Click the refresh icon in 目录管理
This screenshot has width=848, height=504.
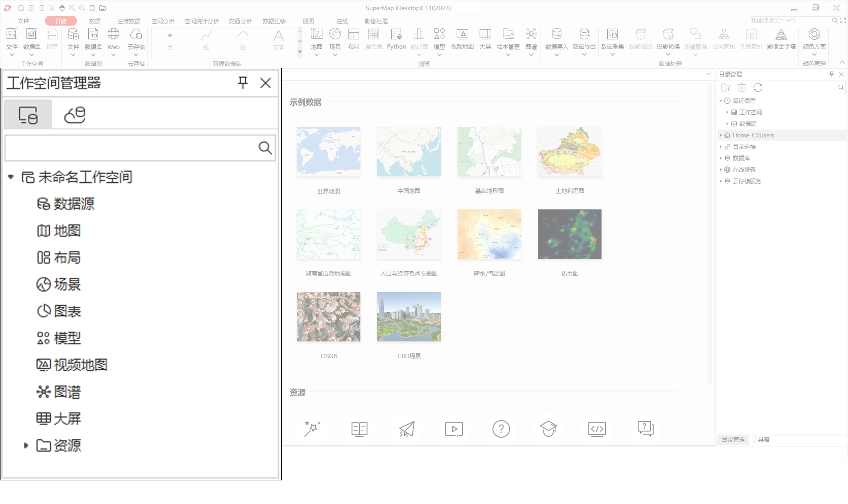758,88
